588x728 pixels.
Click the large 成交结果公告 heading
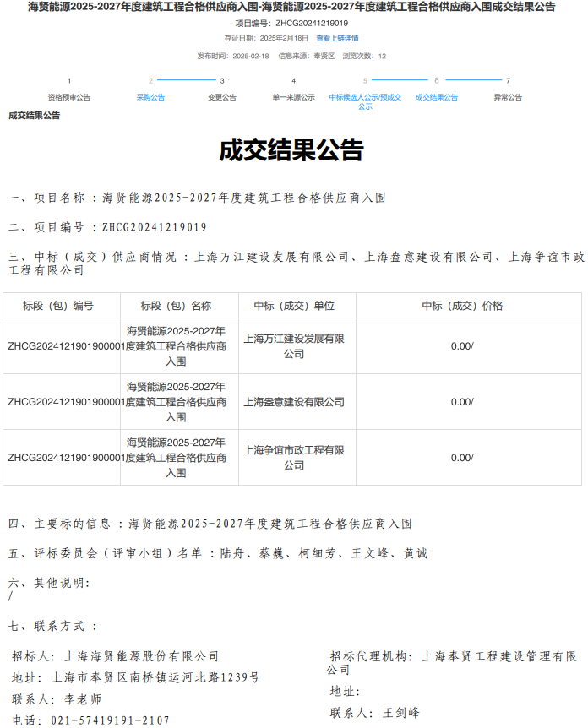click(x=291, y=150)
